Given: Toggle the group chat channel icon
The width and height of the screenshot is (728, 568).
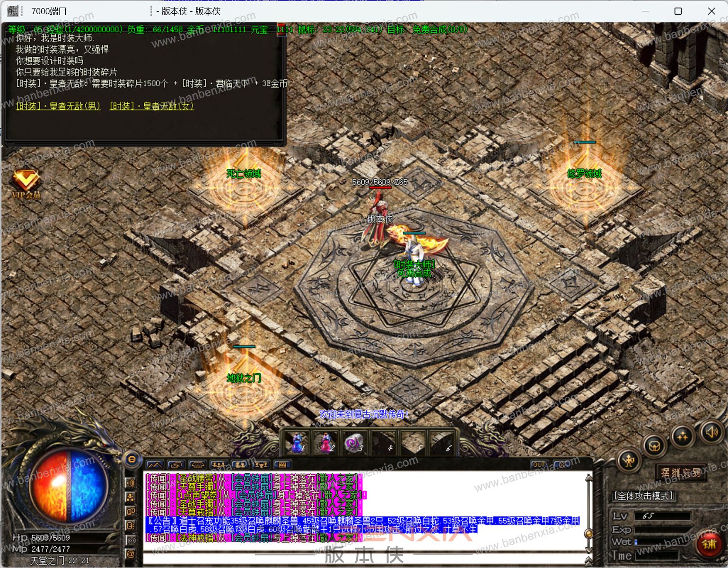Looking at the screenshot, I should (x=131, y=511).
